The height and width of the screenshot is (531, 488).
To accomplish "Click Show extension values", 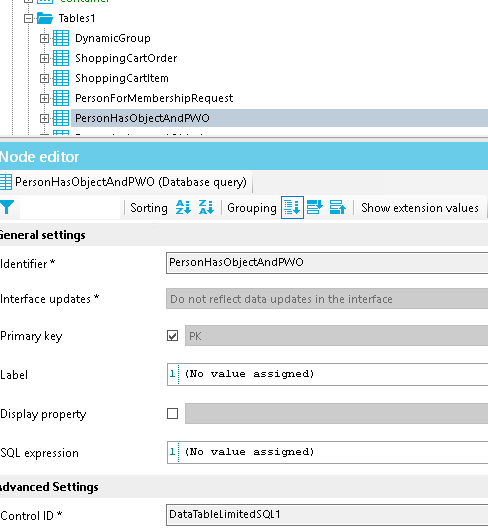I will [x=420, y=208].
